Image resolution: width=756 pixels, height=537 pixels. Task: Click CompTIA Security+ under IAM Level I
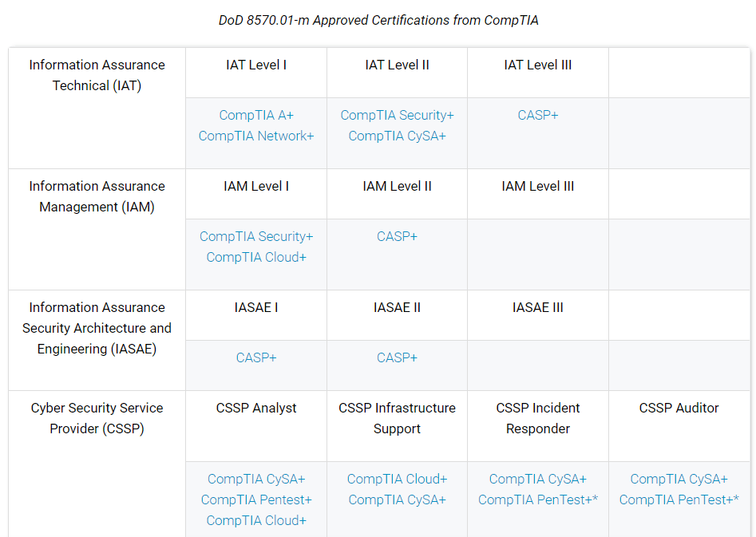click(x=256, y=236)
